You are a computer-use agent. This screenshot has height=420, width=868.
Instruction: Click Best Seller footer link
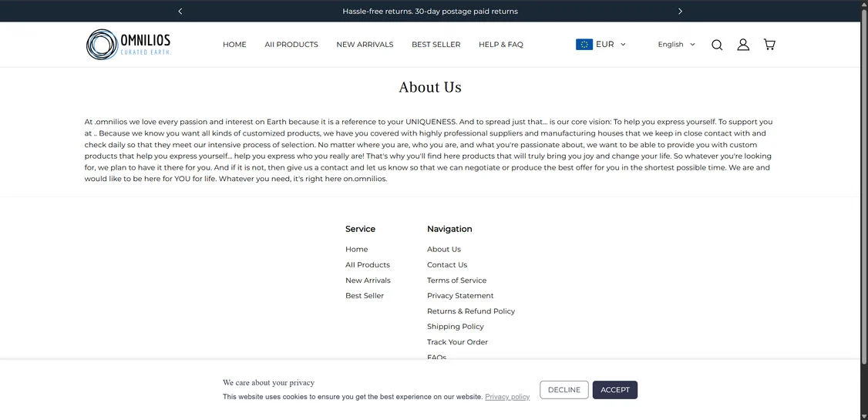pos(365,295)
